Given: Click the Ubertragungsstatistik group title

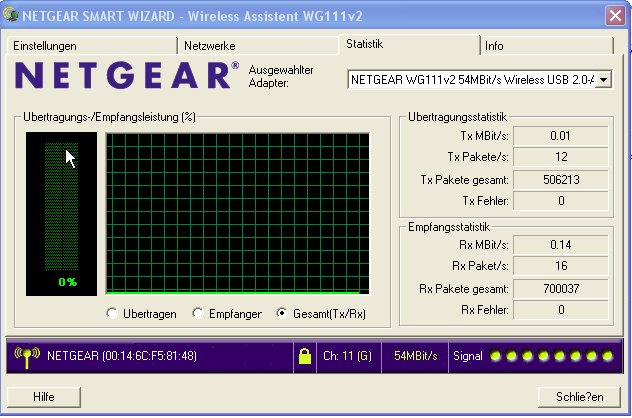Looking at the screenshot, I should [x=457, y=117].
